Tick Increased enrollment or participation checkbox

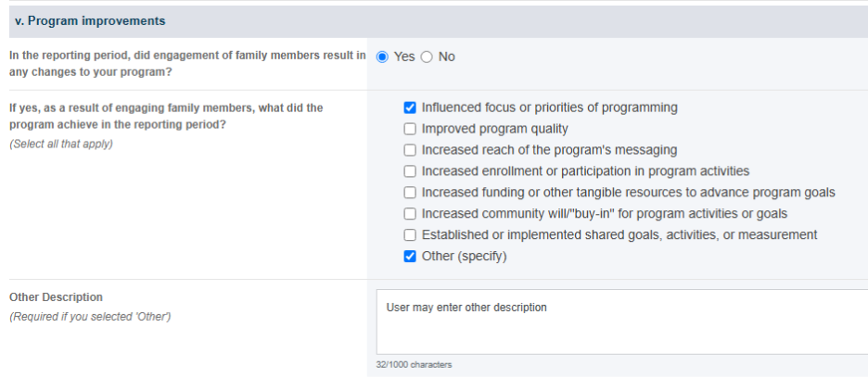[x=410, y=171]
